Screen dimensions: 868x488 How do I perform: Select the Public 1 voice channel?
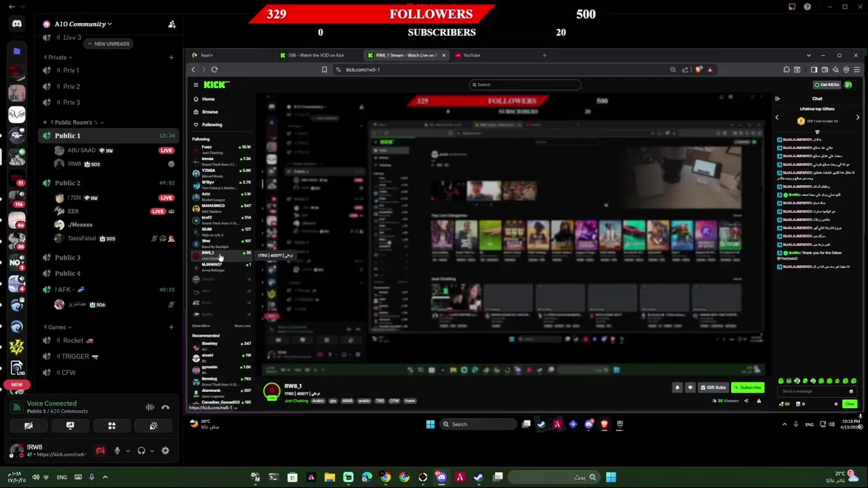point(108,136)
